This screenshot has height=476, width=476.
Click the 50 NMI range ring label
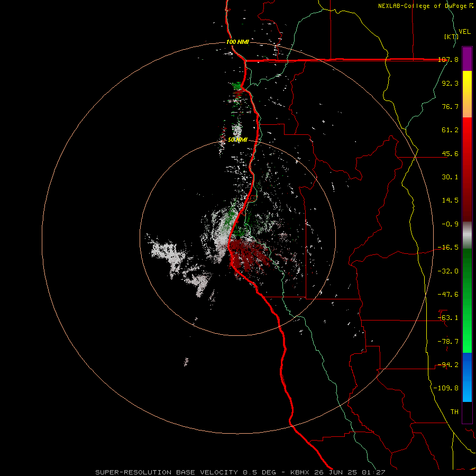tap(237, 140)
